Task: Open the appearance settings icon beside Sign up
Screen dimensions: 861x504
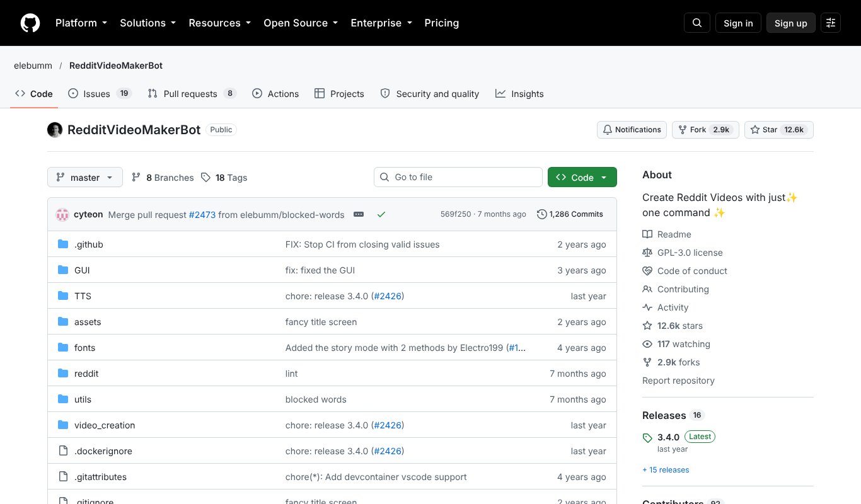Action: (x=831, y=23)
